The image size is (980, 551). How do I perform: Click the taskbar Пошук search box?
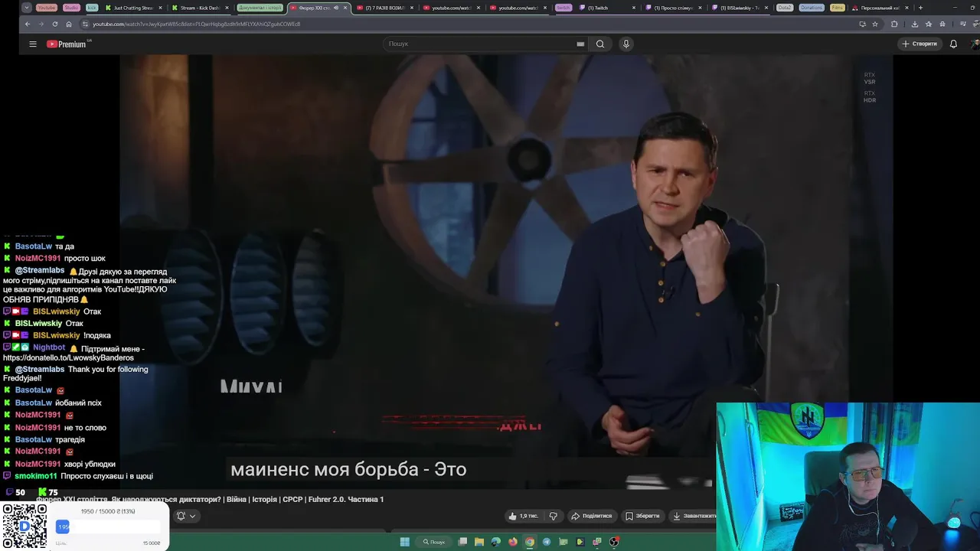pos(434,542)
